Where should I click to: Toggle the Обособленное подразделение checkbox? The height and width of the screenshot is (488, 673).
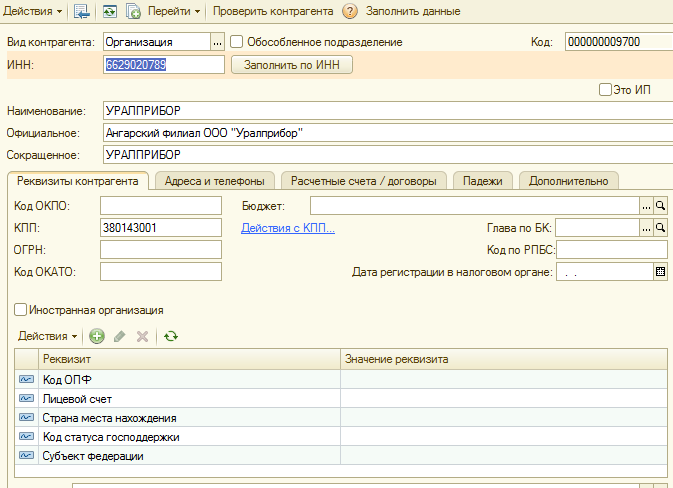point(237,42)
